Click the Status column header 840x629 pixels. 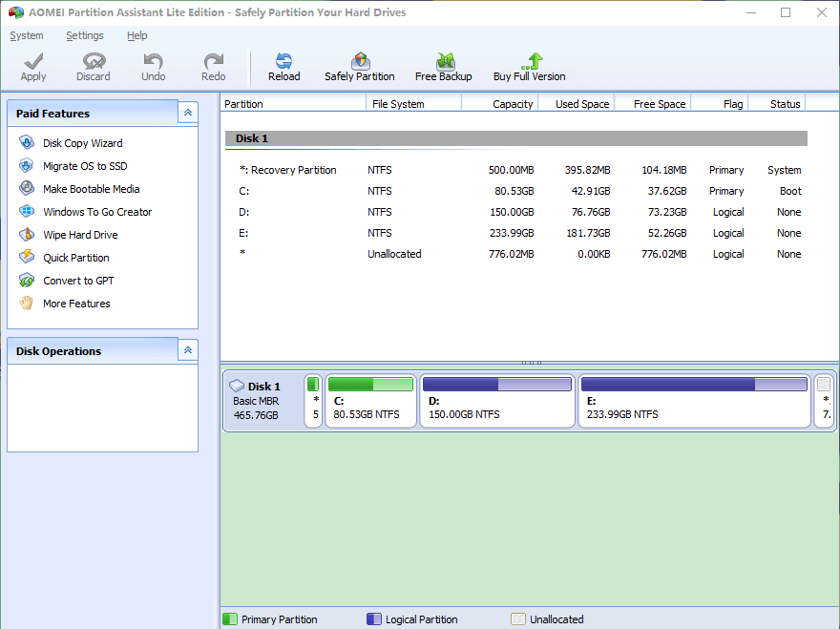(777, 104)
